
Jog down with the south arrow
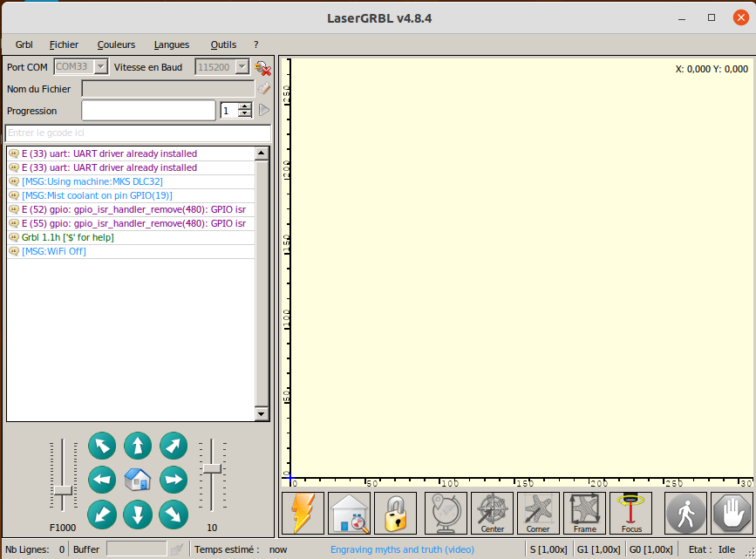point(138,515)
